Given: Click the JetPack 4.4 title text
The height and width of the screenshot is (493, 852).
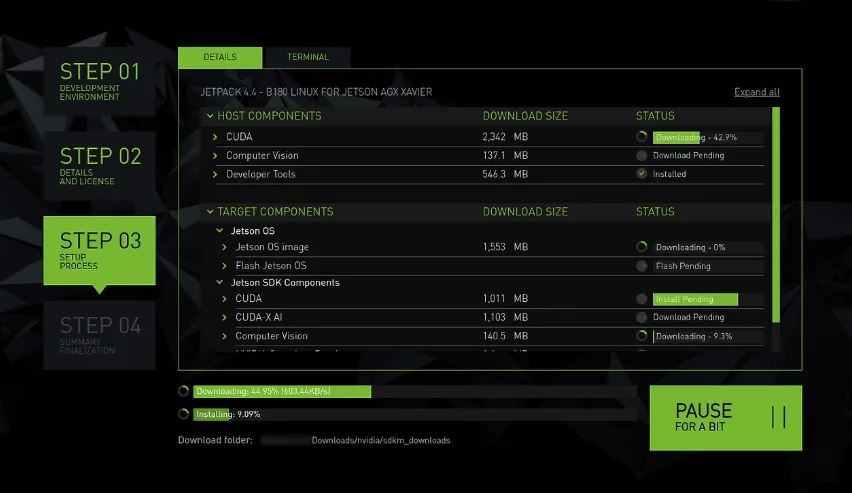Looking at the screenshot, I should click(x=316, y=92).
